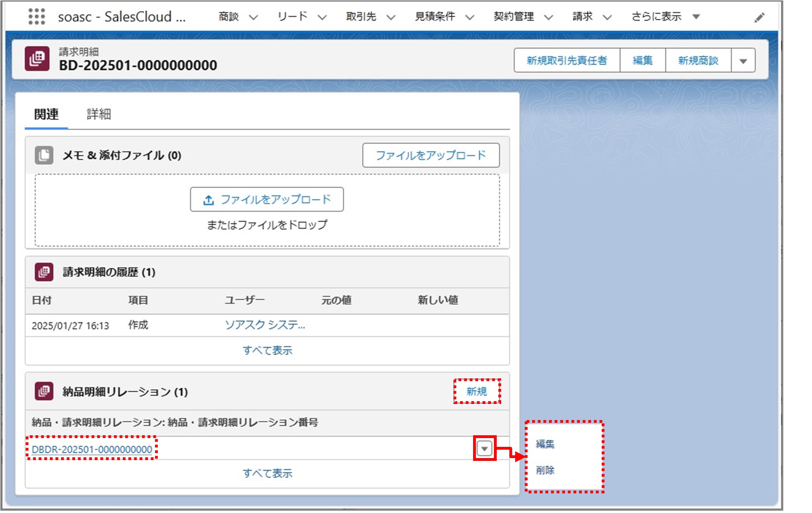This screenshot has width=812, height=513.
Task: Click the pencil edit-navigation icon
Action: (x=759, y=18)
